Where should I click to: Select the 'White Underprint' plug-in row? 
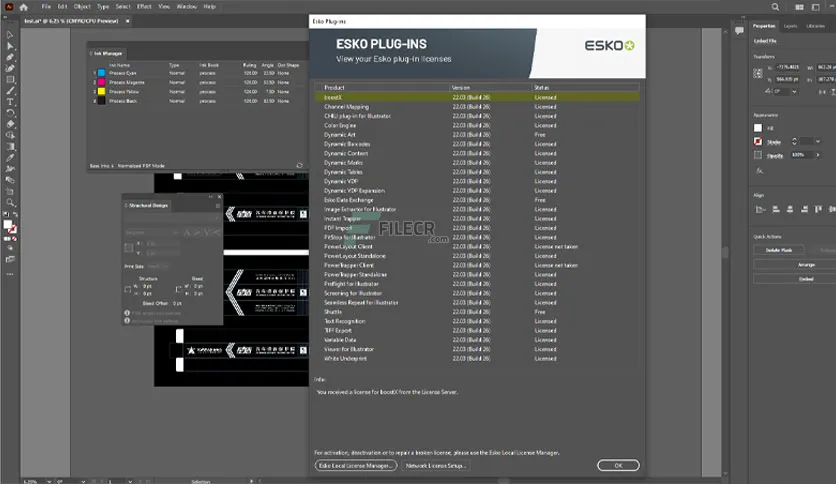tap(477, 358)
